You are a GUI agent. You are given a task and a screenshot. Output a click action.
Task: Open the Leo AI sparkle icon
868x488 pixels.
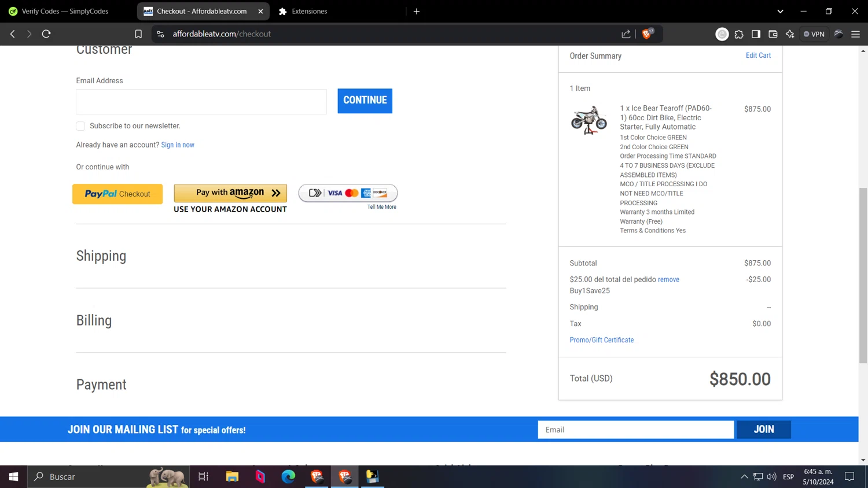(790, 34)
